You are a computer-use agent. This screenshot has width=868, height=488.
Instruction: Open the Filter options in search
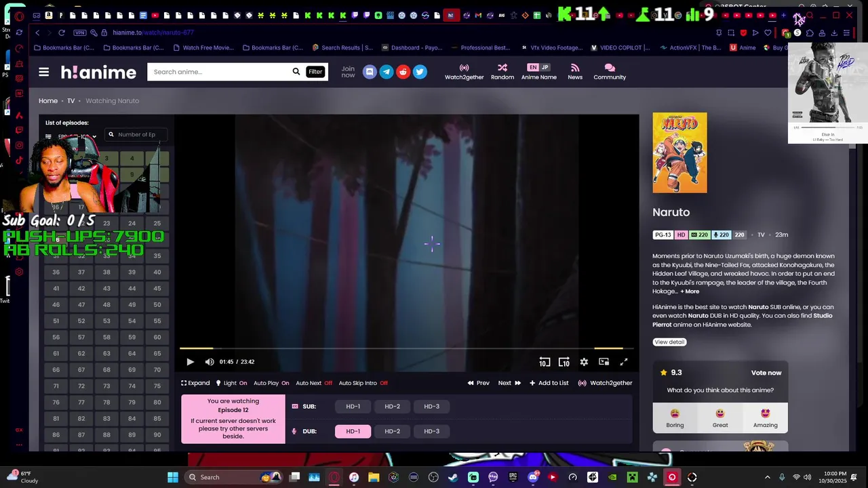tap(315, 72)
